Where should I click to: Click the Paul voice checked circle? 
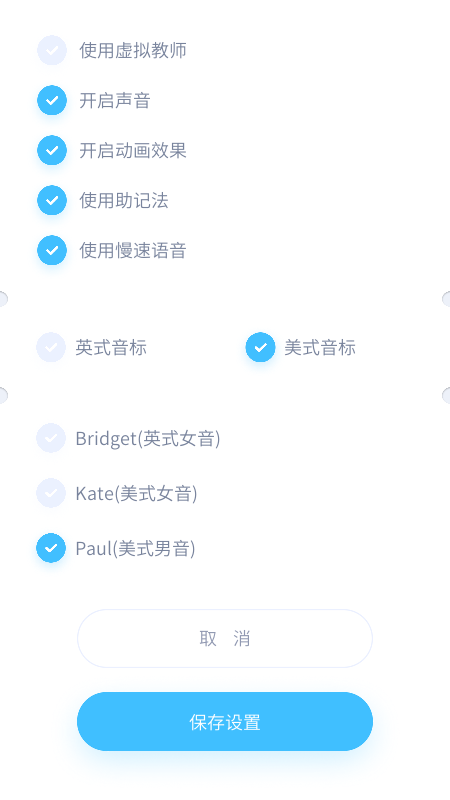click(51, 548)
